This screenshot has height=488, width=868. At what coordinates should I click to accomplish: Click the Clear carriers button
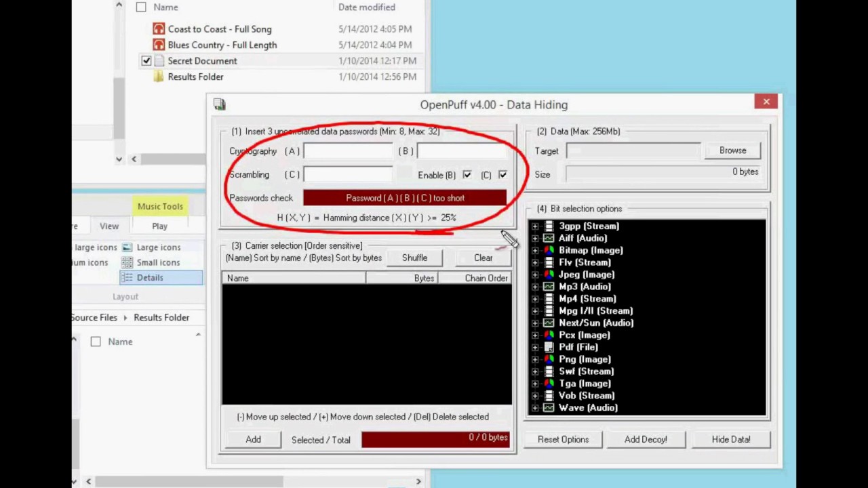[484, 258]
